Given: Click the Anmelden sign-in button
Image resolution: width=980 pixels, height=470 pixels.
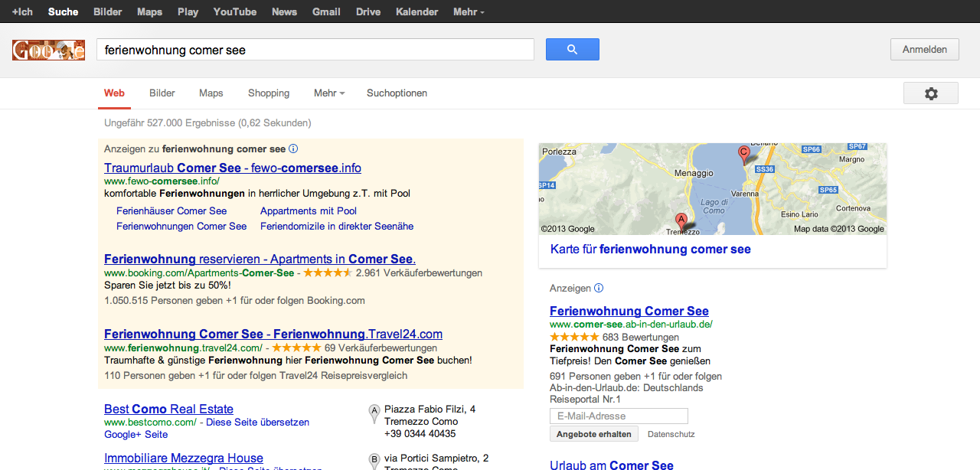Looking at the screenshot, I should pyautogui.click(x=924, y=50).
